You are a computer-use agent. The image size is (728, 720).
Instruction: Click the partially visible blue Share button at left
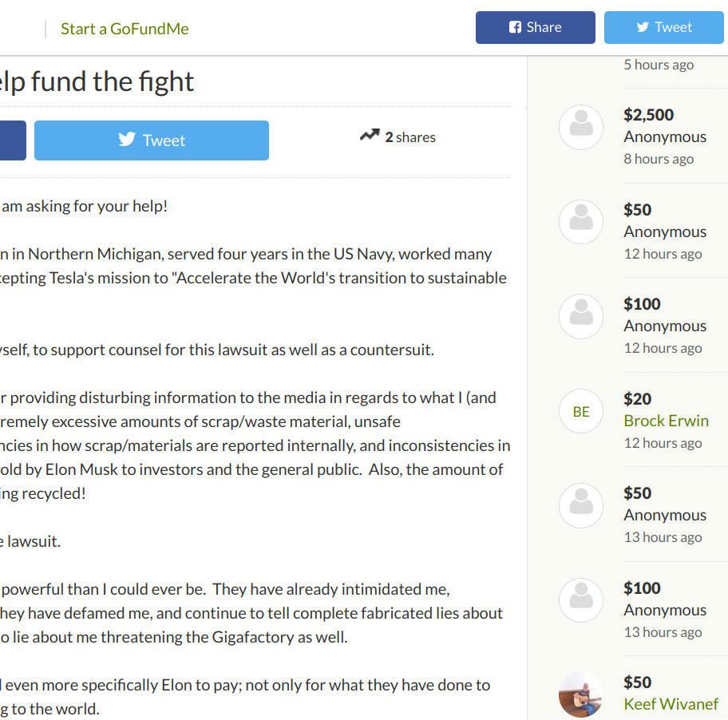point(13,140)
